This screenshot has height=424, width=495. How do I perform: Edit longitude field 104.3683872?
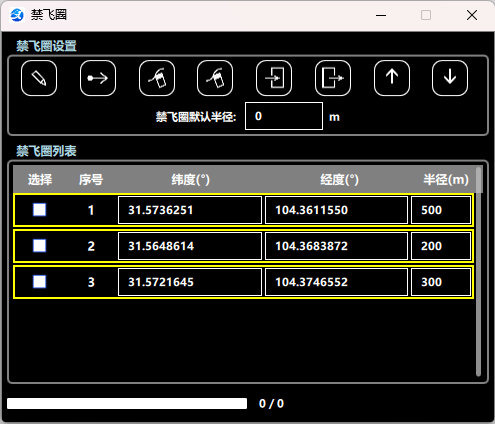(x=336, y=246)
